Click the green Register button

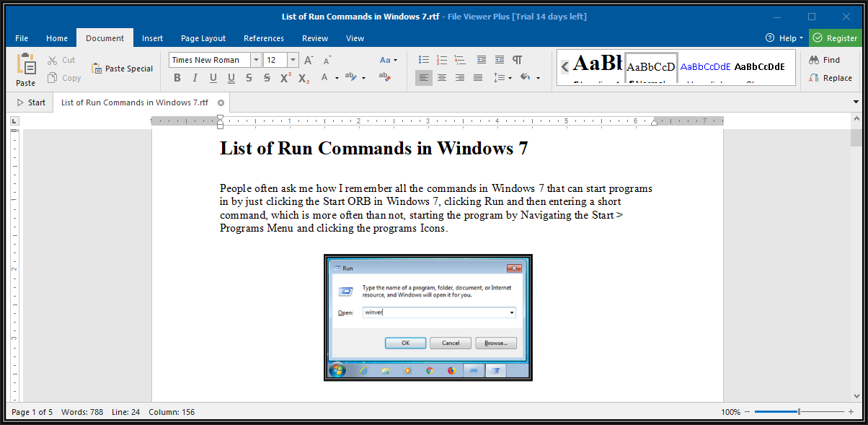[x=835, y=38]
